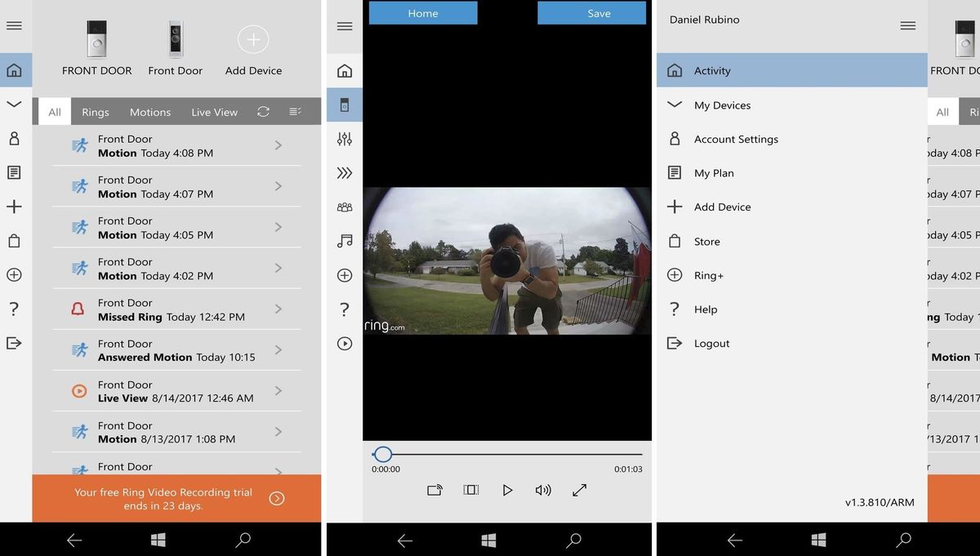Click the motion settings double-chevron icon
This screenshot has width=980, height=556.
[344, 172]
